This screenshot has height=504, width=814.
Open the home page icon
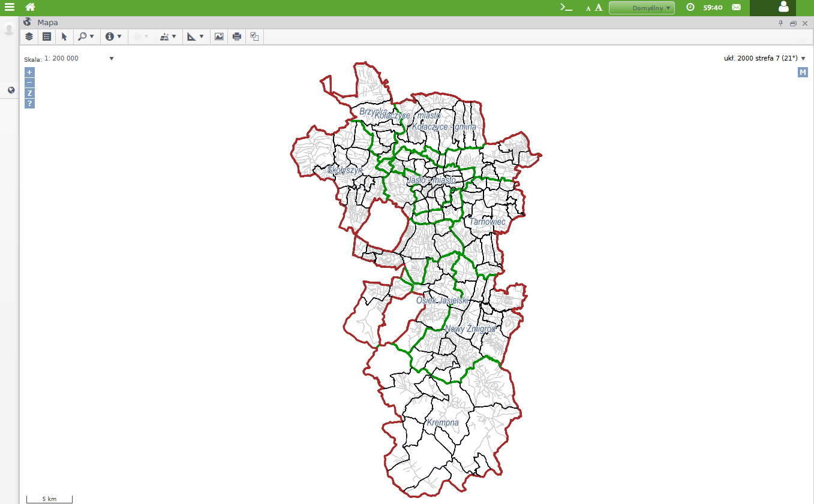tap(30, 7)
